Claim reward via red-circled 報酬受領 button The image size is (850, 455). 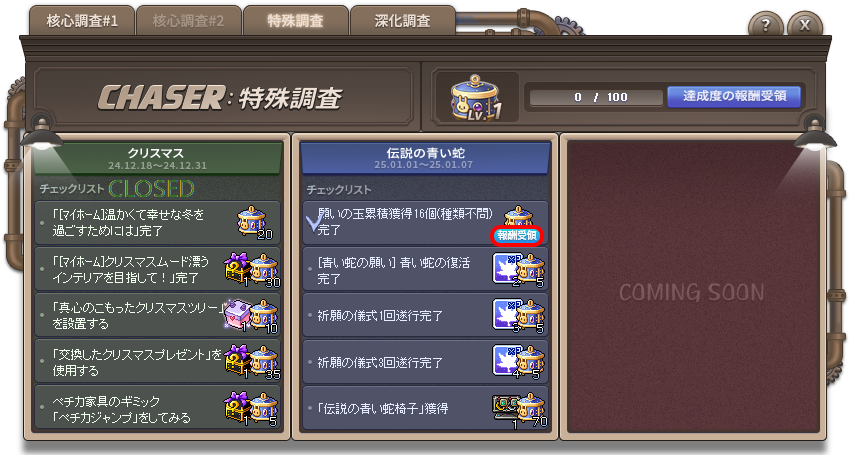coord(517,235)
